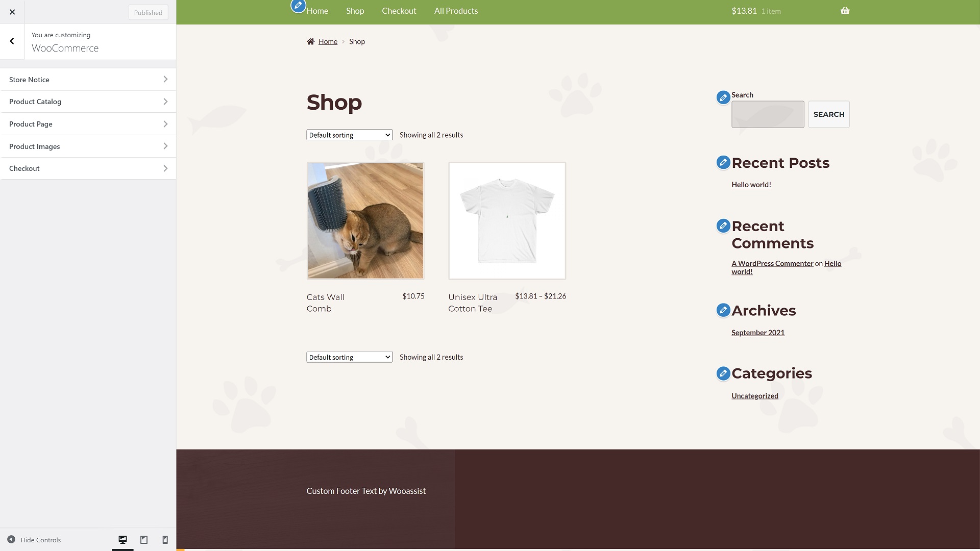Click the Checkout edit icon
Image resolution: width=980 pixels, height=551 pixels.
coord(164,168)
